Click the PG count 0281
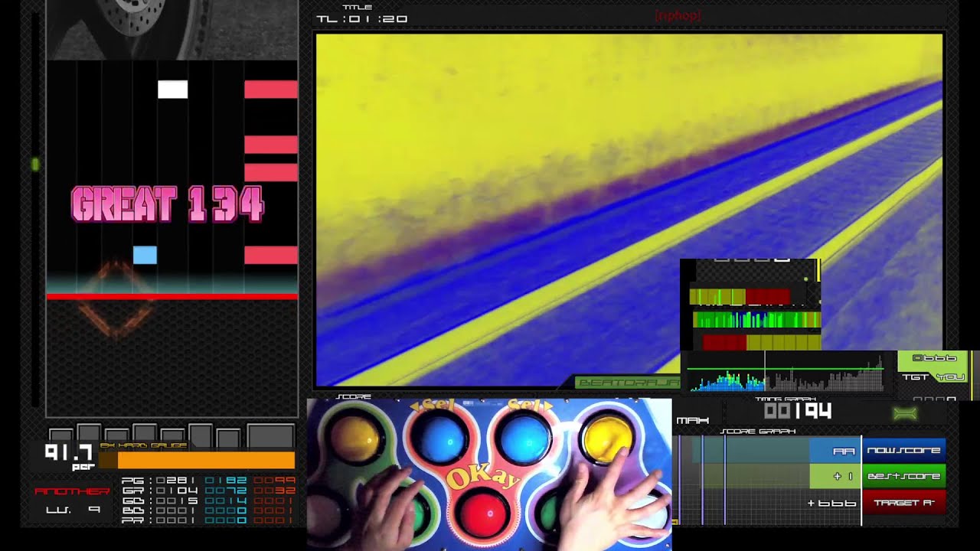980x551 pixels. point(176,481)
